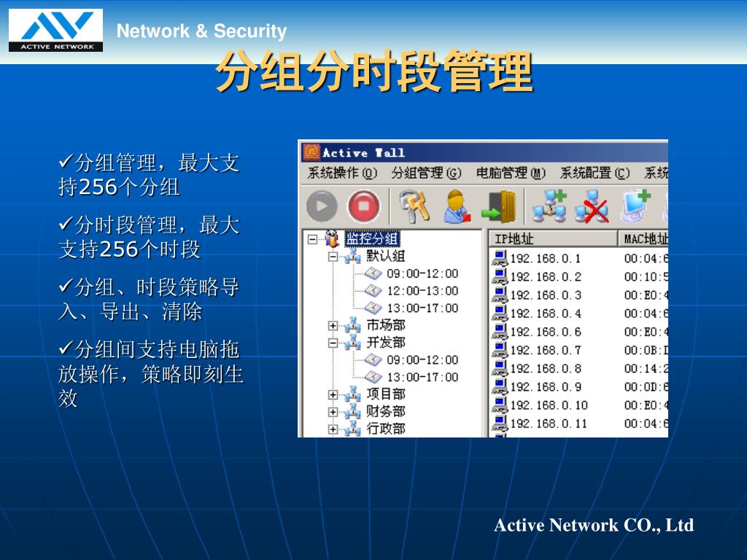747x560 pixels.
Task: Select 13:00-17:00 period under 开发部
Action: (x=422, y=377)
